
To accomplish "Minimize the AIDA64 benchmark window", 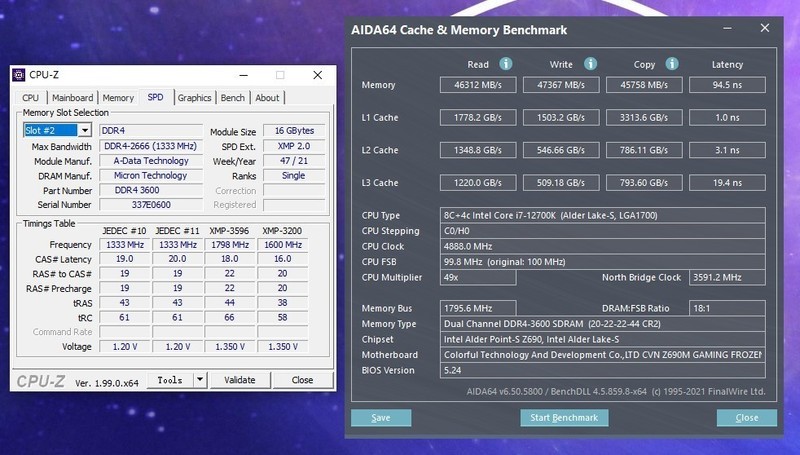I will tap(728, 29).
